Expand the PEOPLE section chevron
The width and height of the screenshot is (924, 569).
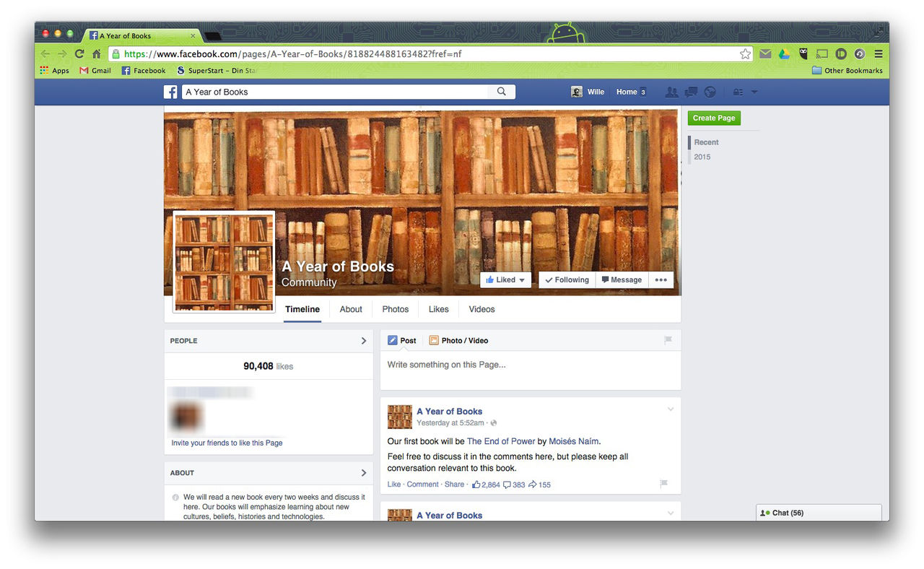363,341
